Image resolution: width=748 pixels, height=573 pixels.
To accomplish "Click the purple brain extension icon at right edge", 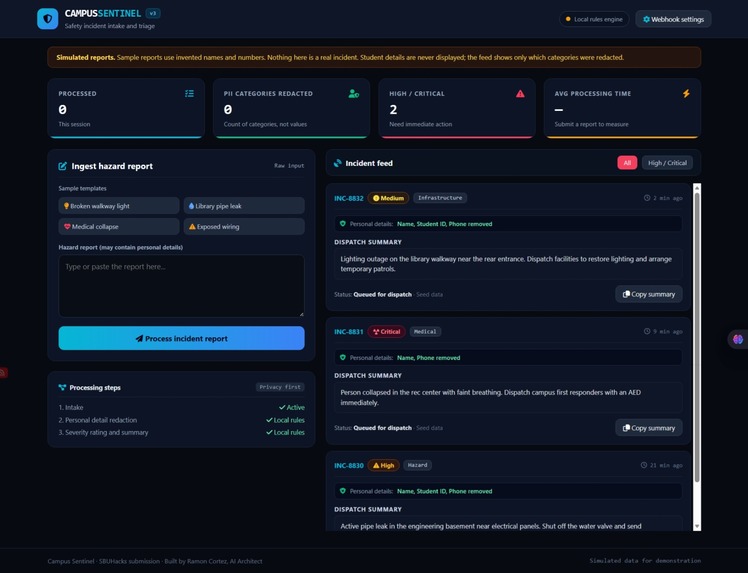I will 738,339.
